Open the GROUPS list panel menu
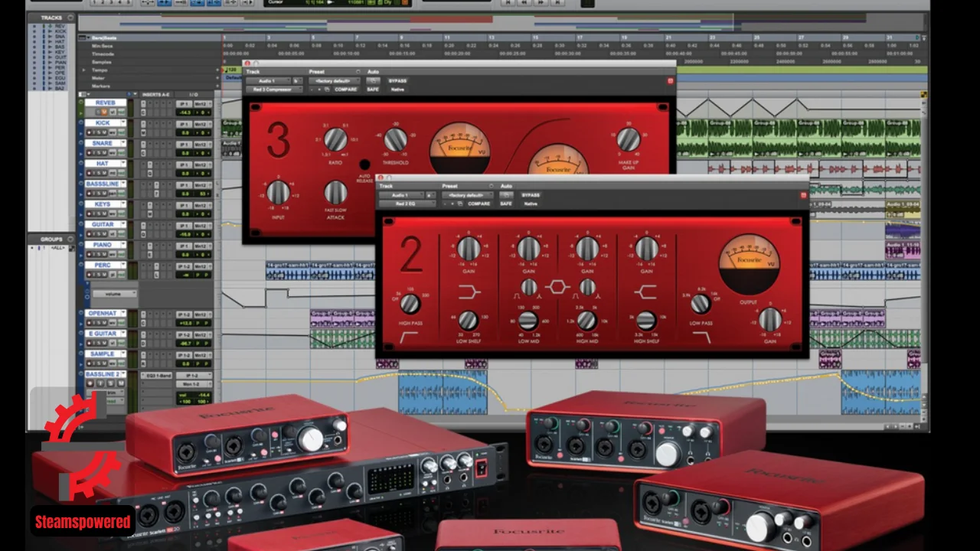980x551 pixels. point(71,239)
